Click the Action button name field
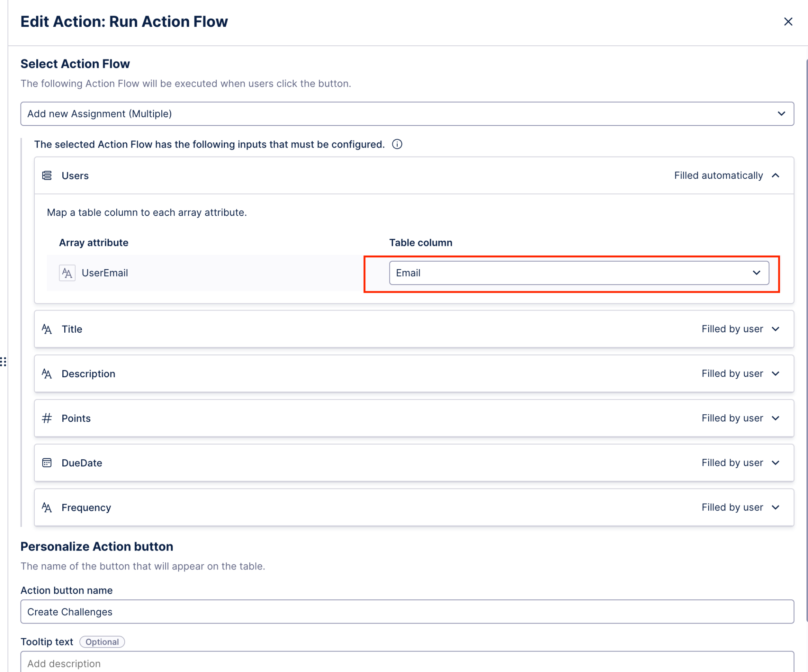Screen dimensions: 808x672 coord(407,612)
